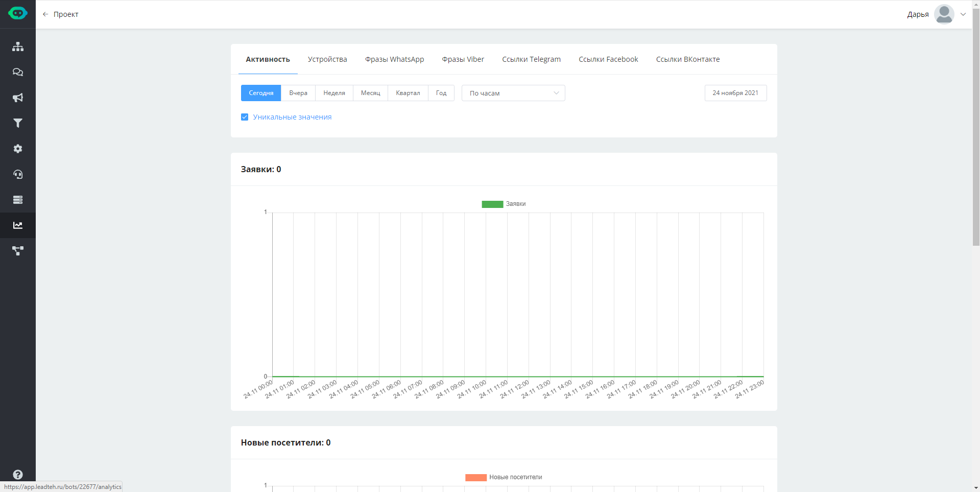Open the integrations flow nodes icon
980x492 pixels.
(18, 251)
